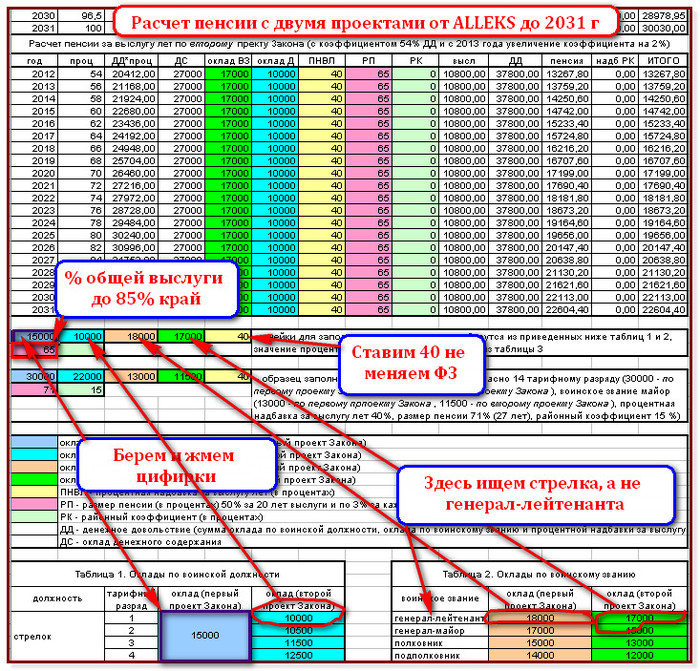
Task: Select year cell 2017
Action: pos(34,136)
